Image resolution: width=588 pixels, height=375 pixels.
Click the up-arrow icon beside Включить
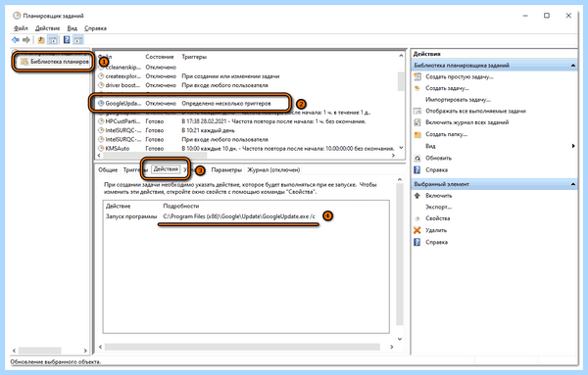[x=417, y=196]
